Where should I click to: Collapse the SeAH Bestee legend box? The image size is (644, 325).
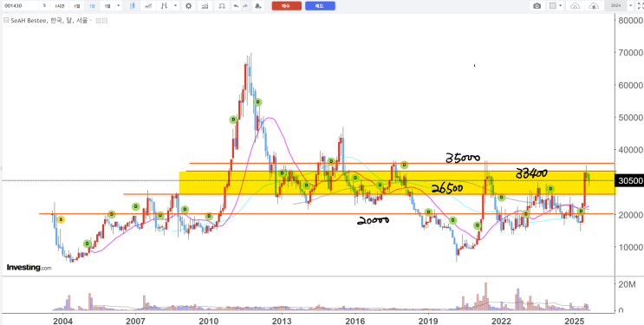(5, 21)
